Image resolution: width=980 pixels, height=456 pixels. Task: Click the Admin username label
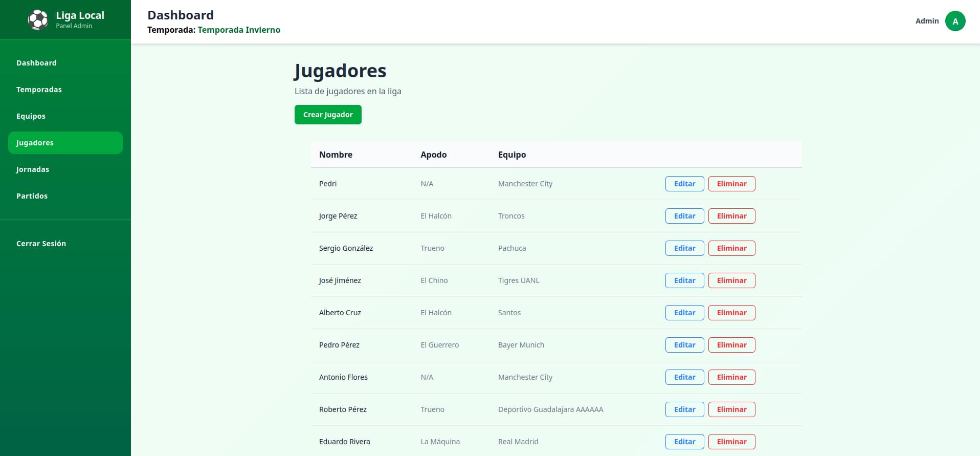927,21
